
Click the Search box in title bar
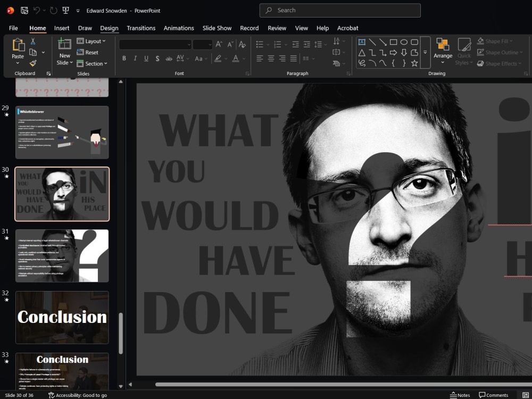coord(340,11)
